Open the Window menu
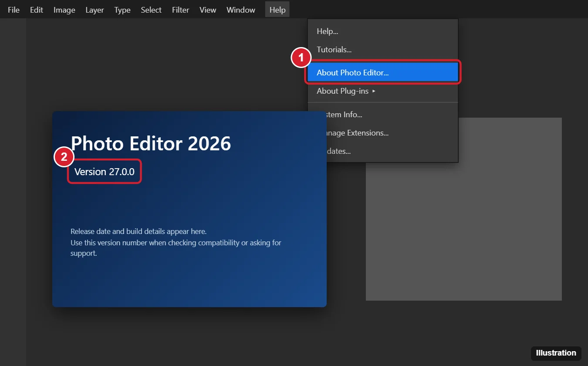Screen dimensions: 588x366 pyautogui.click(x=241, y=10)
